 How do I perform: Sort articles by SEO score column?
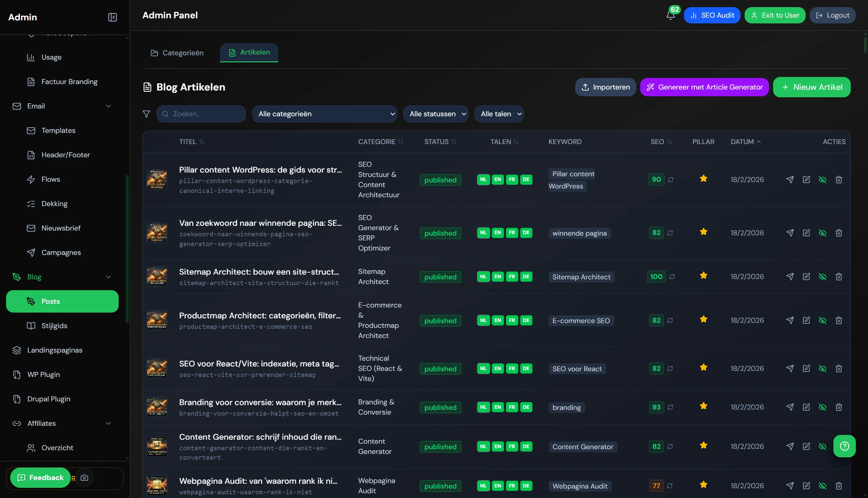[x=661, y=142]
